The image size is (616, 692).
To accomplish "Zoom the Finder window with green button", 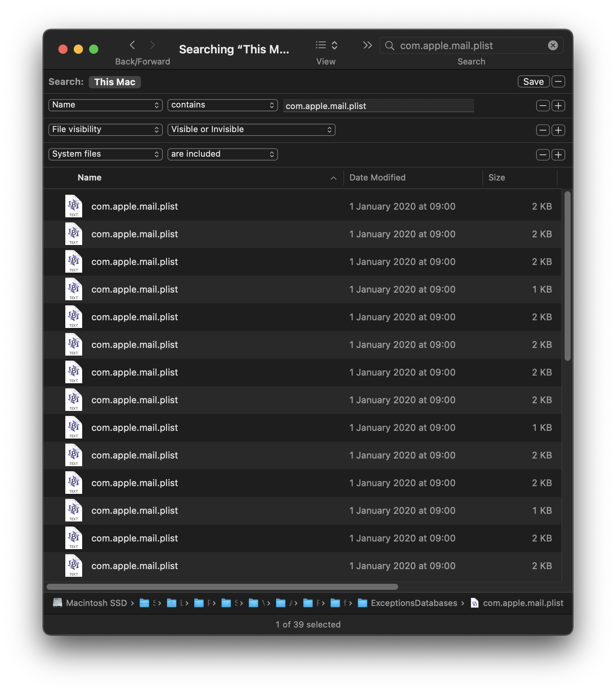I will (x=94, y=49).
